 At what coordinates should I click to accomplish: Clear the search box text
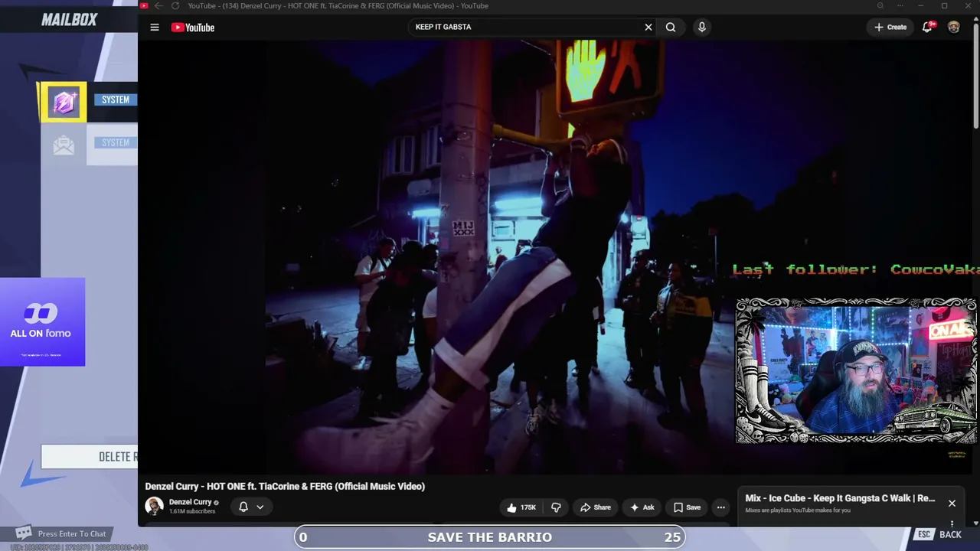pyautogui.click(x=648, y=27)
